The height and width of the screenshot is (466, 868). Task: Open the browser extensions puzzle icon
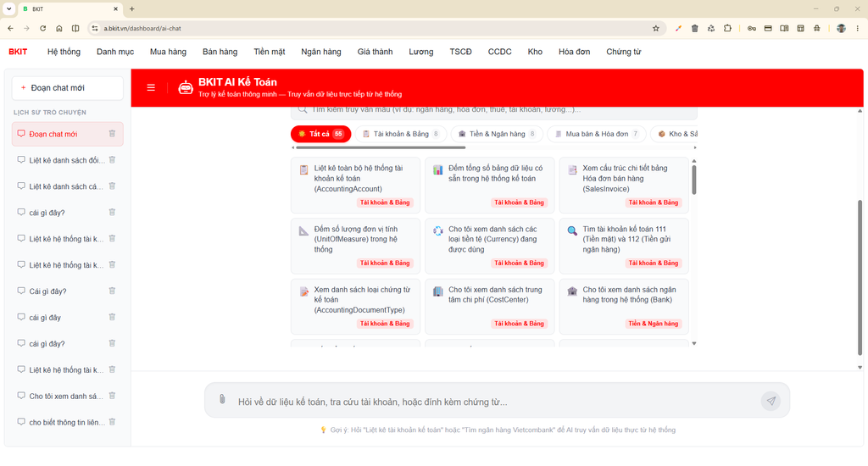point(727,28)
